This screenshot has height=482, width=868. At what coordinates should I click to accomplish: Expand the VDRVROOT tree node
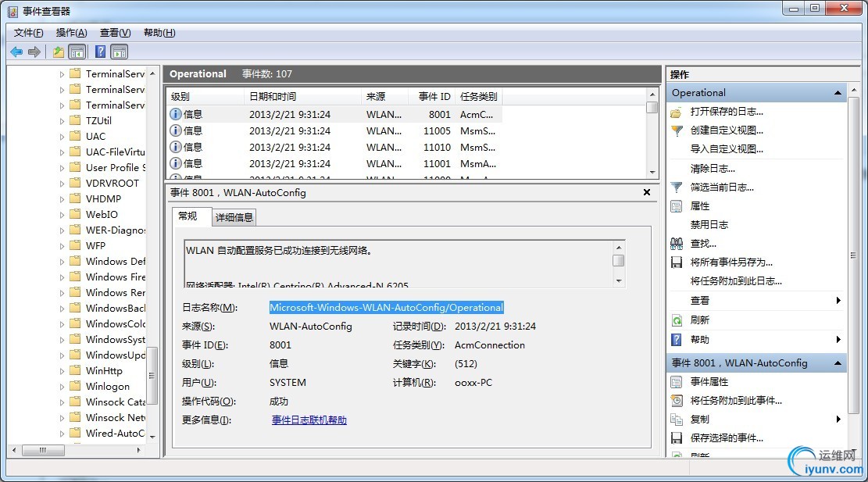(62, 183)
